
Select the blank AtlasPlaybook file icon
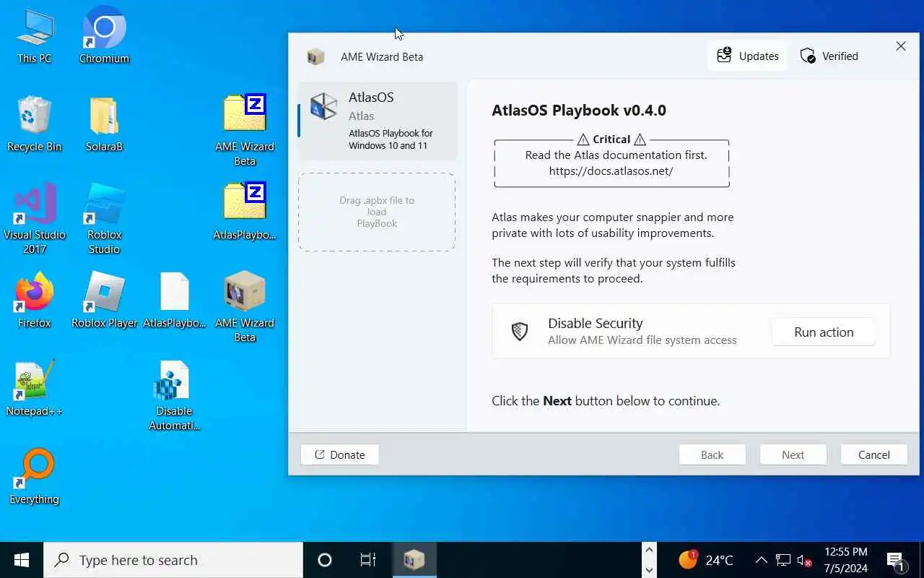(174, 301)
